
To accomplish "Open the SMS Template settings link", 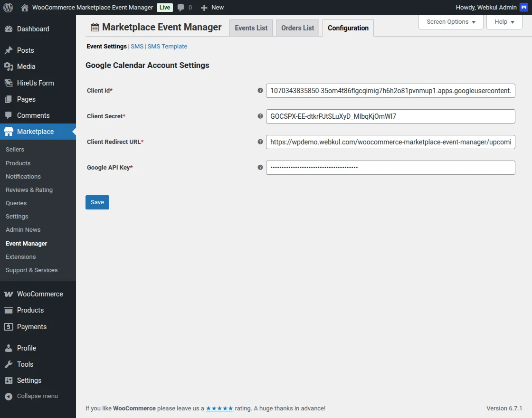I will (x=167, y=46).
